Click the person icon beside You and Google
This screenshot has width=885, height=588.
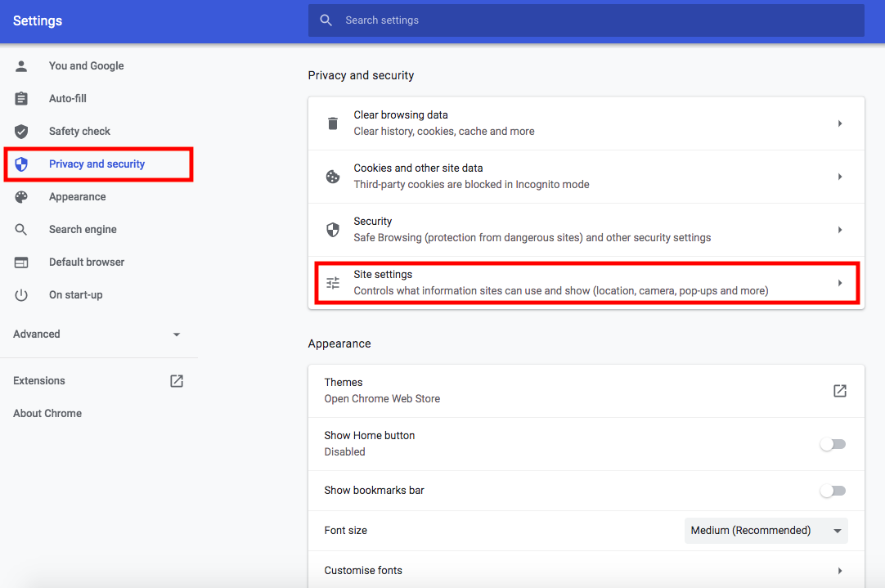(21, 66)
